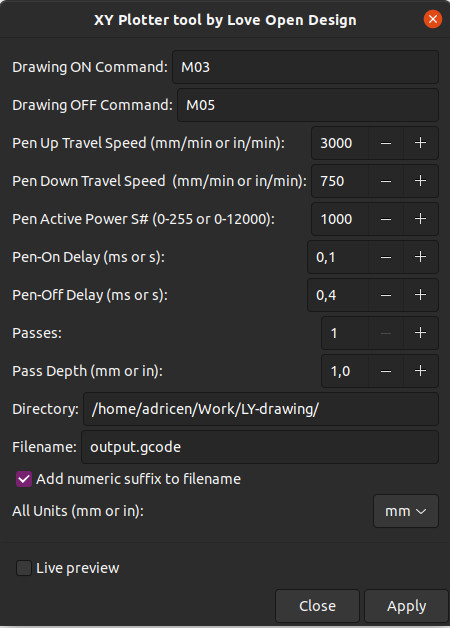Click the Filename output.gcode field

[x=260, y=447]
